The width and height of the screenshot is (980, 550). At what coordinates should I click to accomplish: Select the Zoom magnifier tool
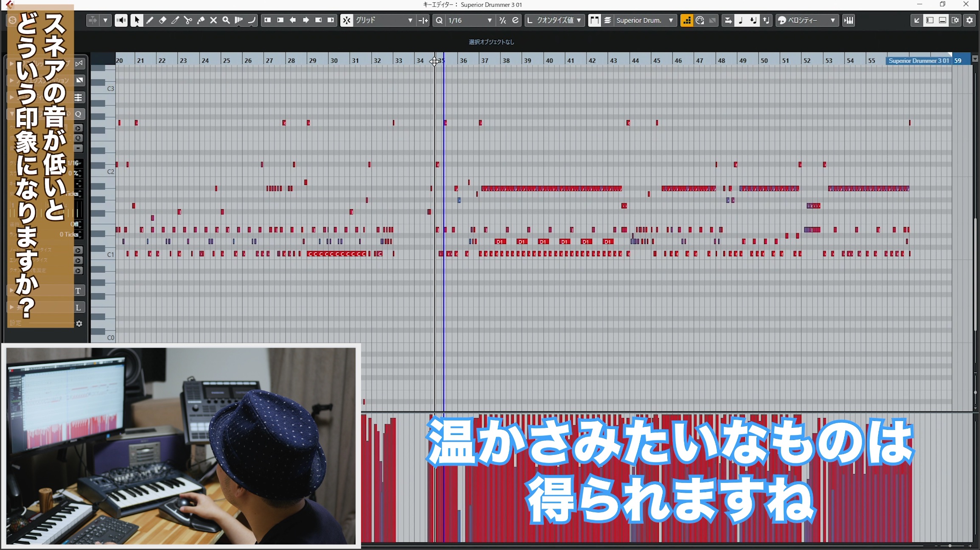pyautogui.click(x=226, y=20)
